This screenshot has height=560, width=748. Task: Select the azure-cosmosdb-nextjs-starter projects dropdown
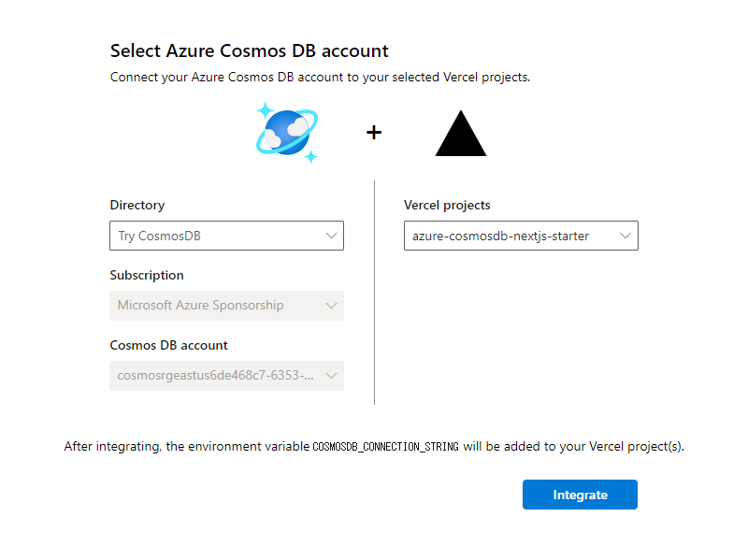coord(521,236)
